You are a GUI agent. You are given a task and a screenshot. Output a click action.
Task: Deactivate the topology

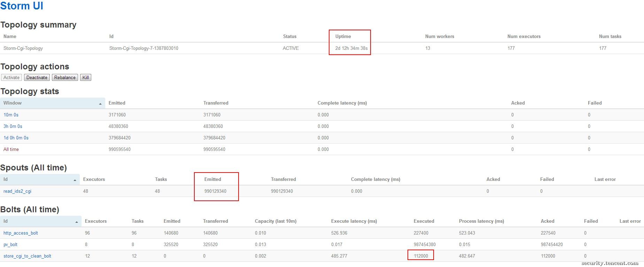click(x=37, y=77)
